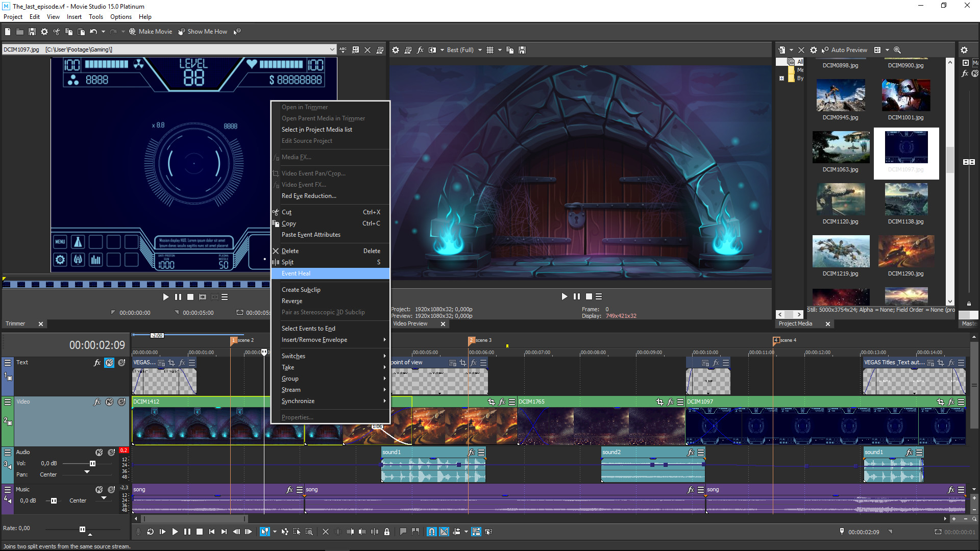The height and width of the screenshot is (551, 980).
Task: Click the Synchronize submenu icon
Action: (384, 400)
